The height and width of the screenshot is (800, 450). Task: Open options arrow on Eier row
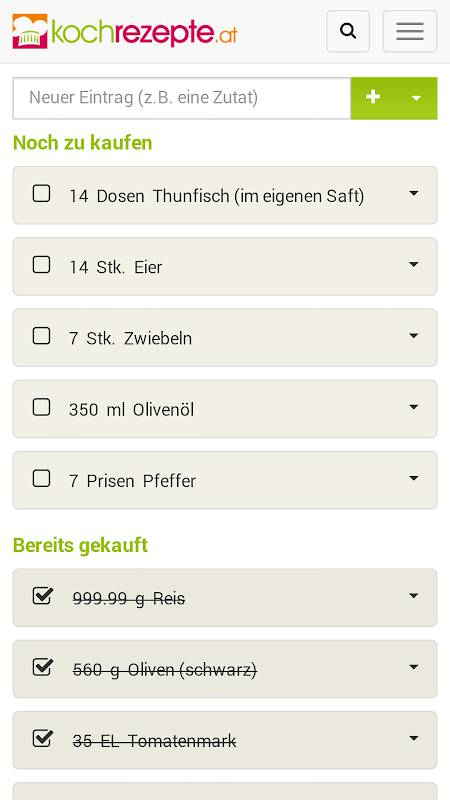point(414,265)
